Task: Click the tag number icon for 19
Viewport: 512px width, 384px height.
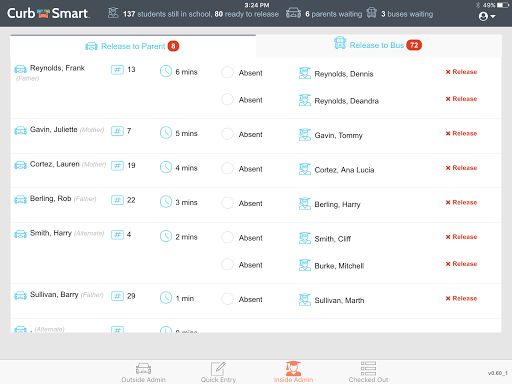Action: pos(117,166)
